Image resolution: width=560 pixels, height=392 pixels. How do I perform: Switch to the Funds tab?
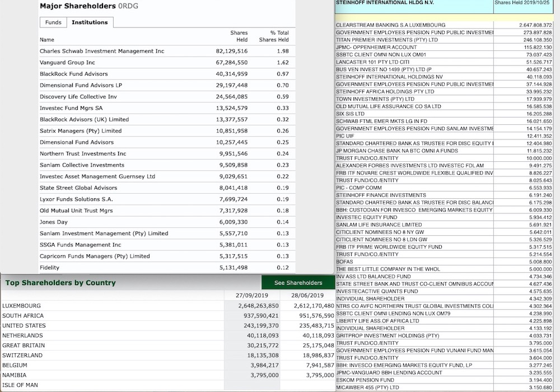tap(53, 22)
